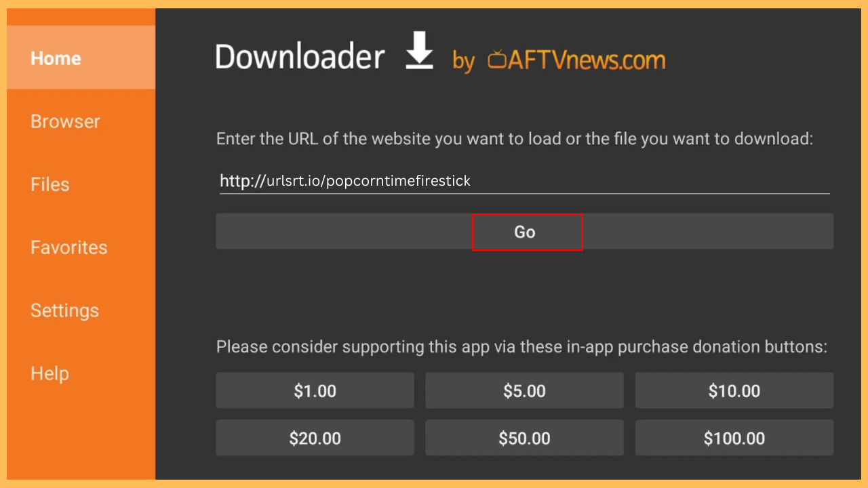
Task: Click the left side of the Go bar
Action: click(344, 231)
